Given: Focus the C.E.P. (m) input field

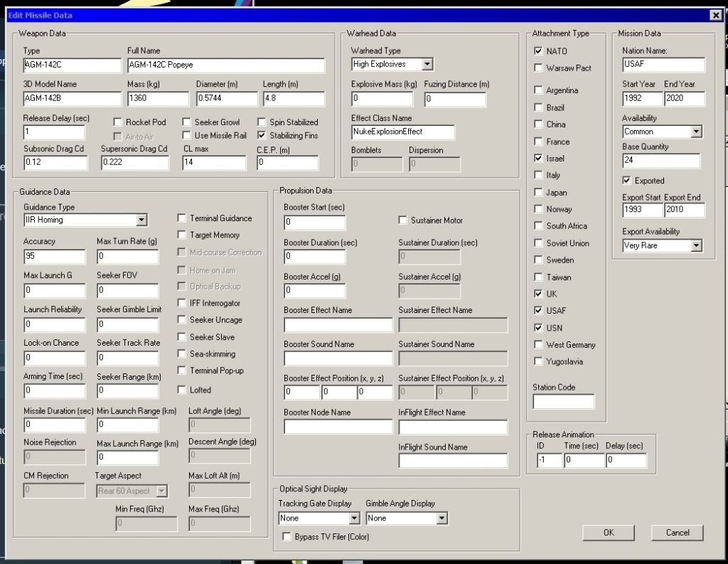Looking at the screenshot, I should tap(288, 162).
